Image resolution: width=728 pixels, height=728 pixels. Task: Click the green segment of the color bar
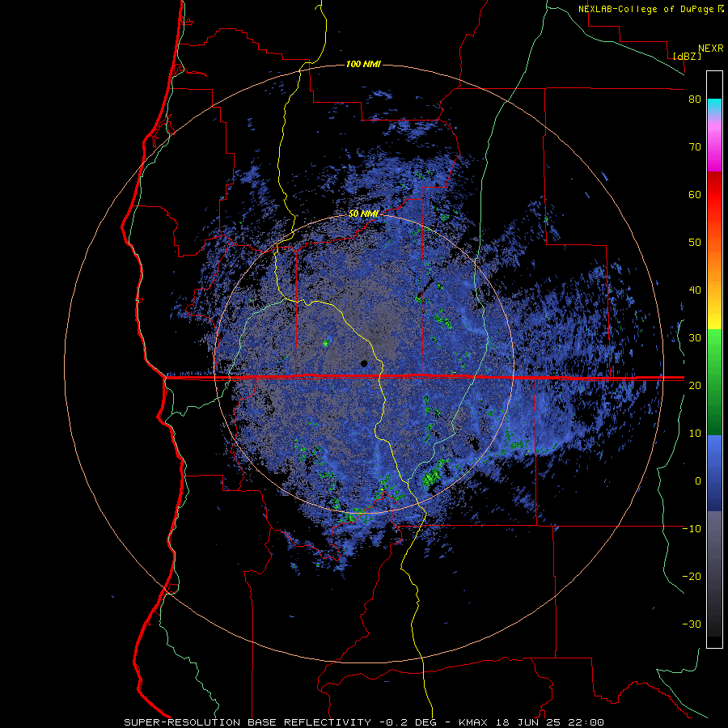(x=714, y=382)
